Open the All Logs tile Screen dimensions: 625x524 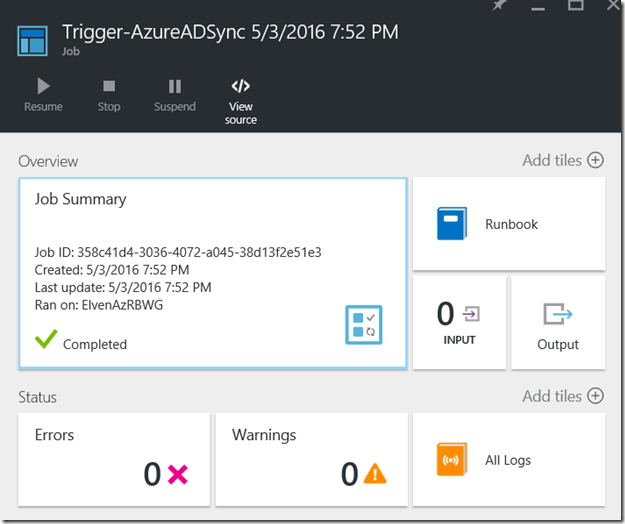(x=508, y=460)
